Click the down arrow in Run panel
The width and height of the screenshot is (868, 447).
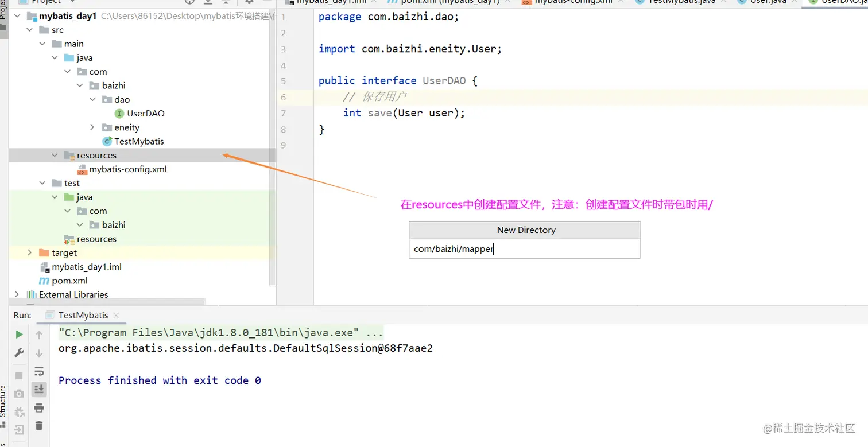39,353
